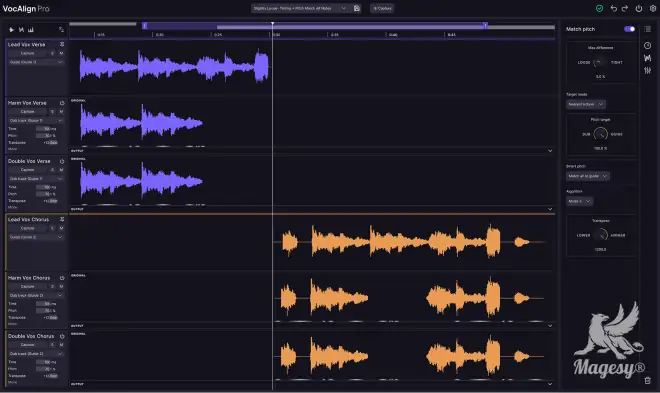Viewport: 660px width, 393px height.
Task: Toggle power on Double Vox Chorus track
Action: (x=62, y=336)
